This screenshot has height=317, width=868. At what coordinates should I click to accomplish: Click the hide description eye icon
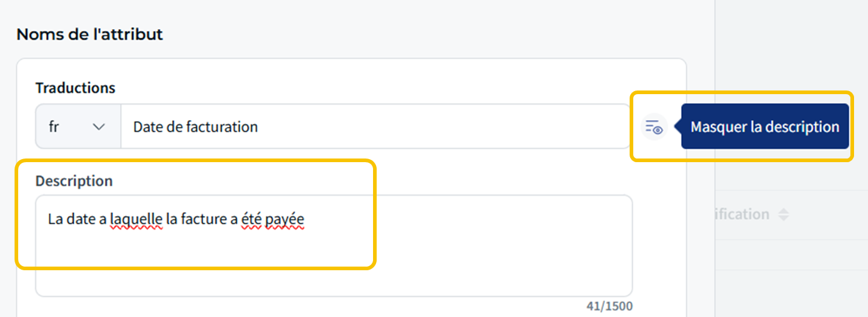(x=654, y=127)
